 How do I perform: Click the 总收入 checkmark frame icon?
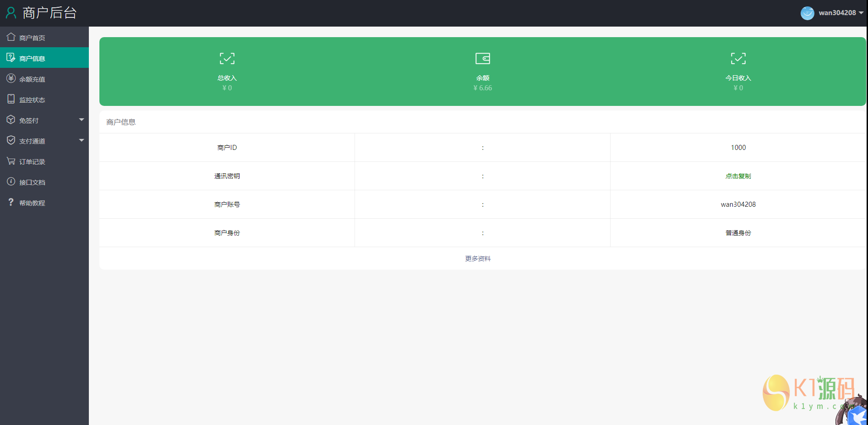tap(227, 58)
